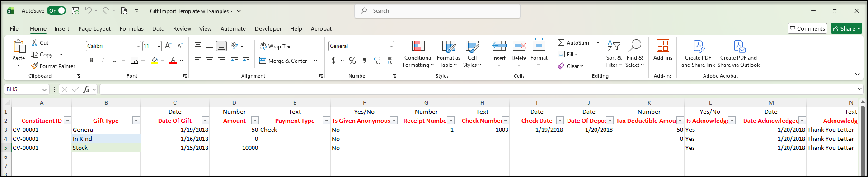
Task: Click the Share button
Action: pyautogui.click(x=847, y=28)
